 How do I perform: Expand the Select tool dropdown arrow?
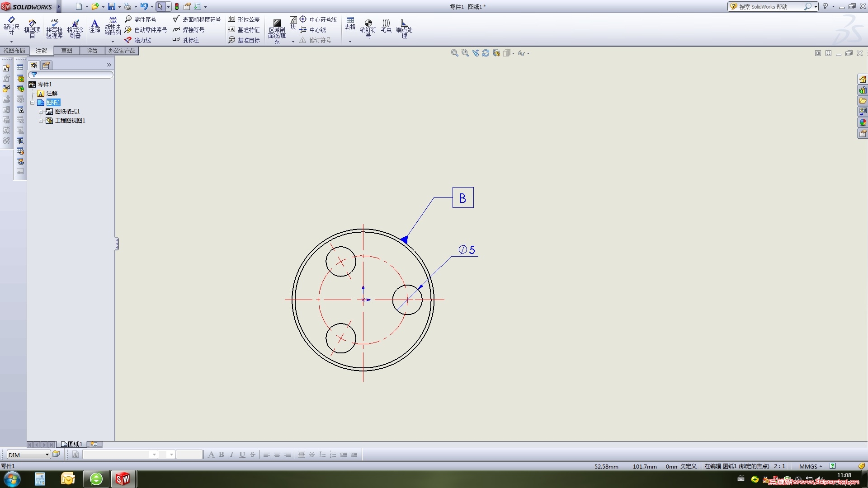(168, 7)
